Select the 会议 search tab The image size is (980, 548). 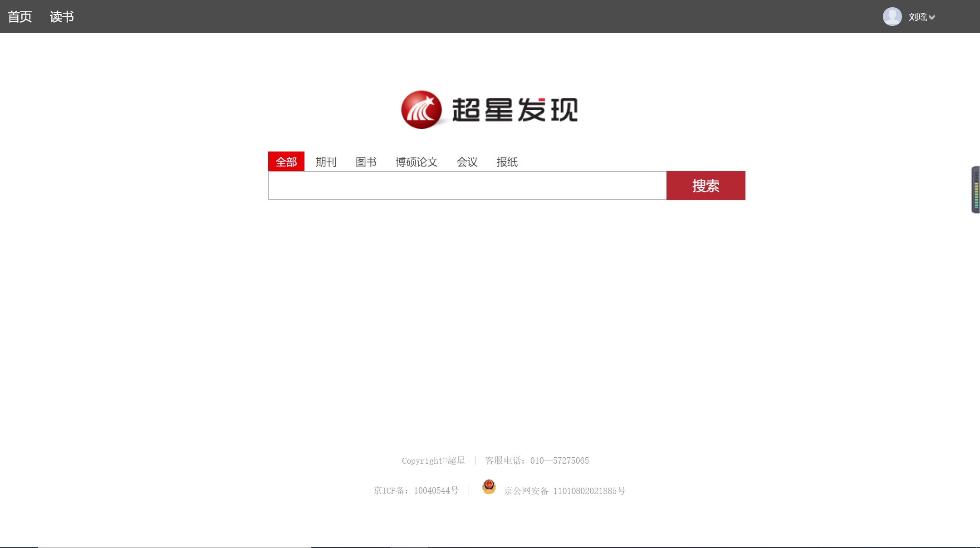tap(467, 162)
